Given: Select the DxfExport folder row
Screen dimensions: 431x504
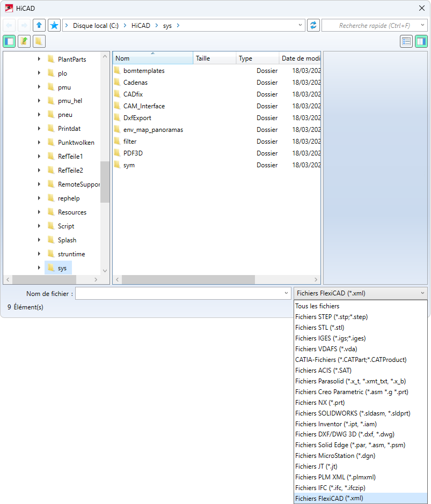Looking at the screenshot, I should pos(217,118).
